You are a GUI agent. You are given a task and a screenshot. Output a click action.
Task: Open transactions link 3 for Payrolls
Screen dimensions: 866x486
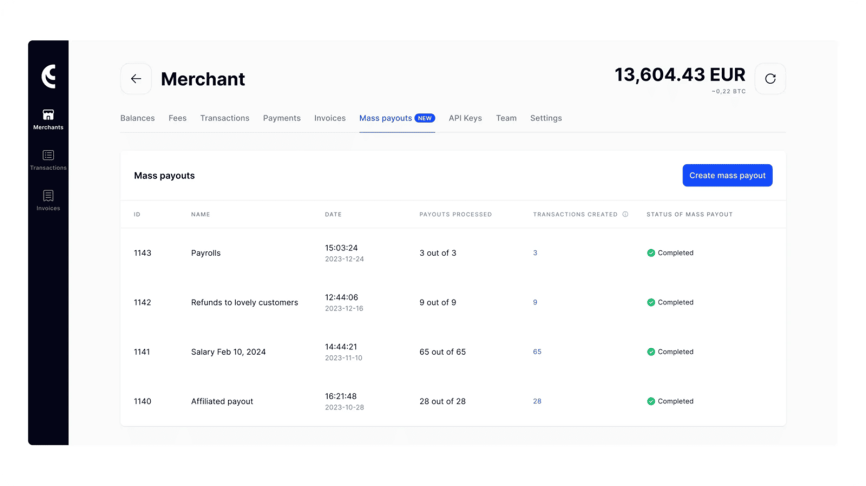[x=535, y=253]
